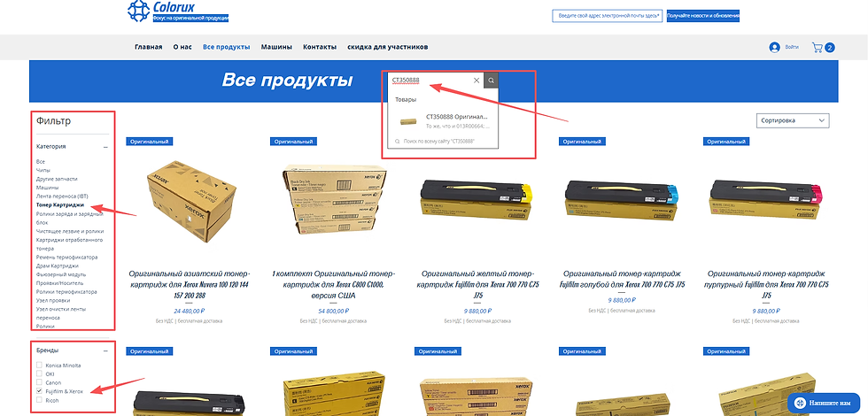This screenshot has width=868, height=416.
Task: Open the shopping cart icon
Action: point(817,48)
